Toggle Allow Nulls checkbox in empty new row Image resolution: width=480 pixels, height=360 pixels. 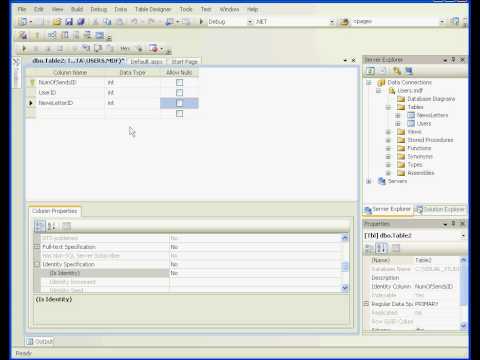(x=179, y=114)
